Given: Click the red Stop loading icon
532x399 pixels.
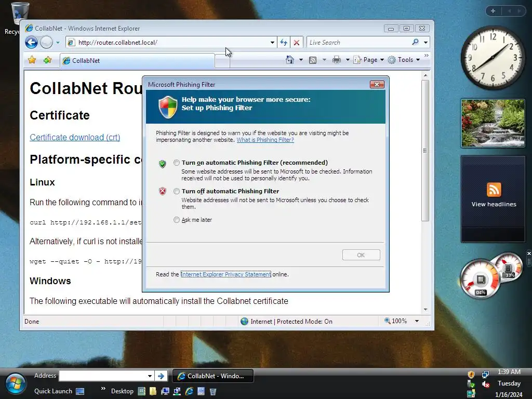Looking at the screenshot, I should (x=297, y=43).
